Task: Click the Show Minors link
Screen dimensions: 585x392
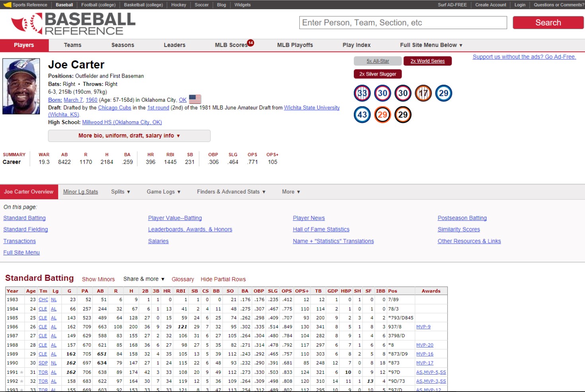Action: (98, 279)
